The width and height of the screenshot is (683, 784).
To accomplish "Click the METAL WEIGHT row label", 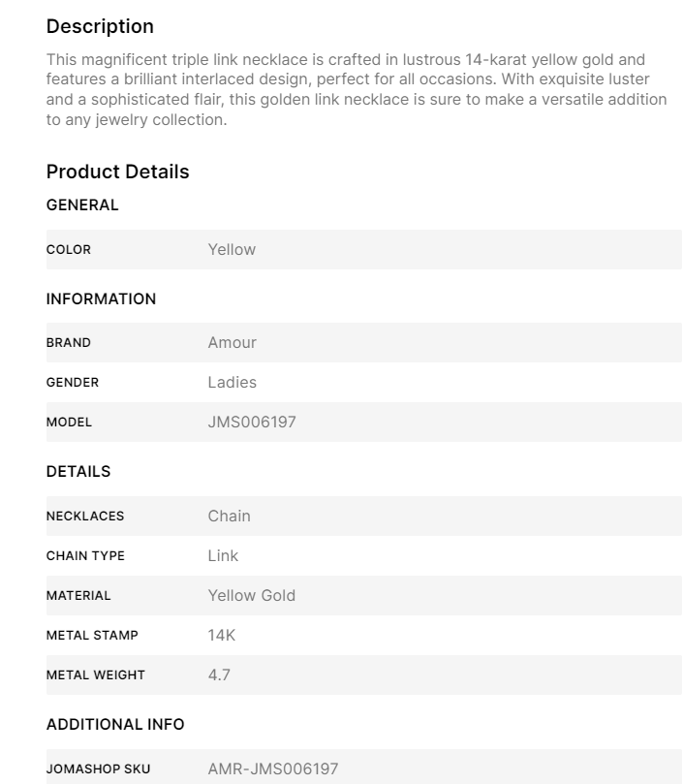I will (x=95, y=675).
